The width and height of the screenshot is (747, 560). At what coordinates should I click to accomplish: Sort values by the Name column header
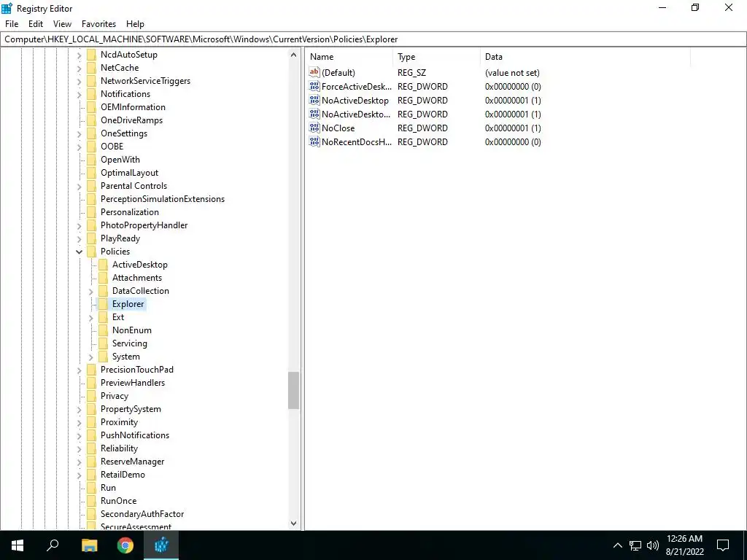click(349, 57)
